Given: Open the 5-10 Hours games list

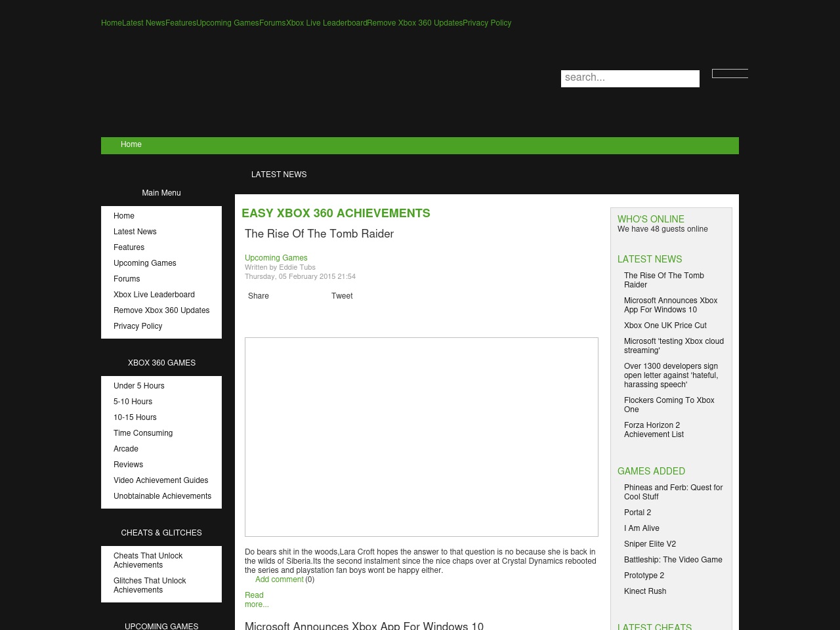Looking at the screenshot, I should tap(133, 402).
